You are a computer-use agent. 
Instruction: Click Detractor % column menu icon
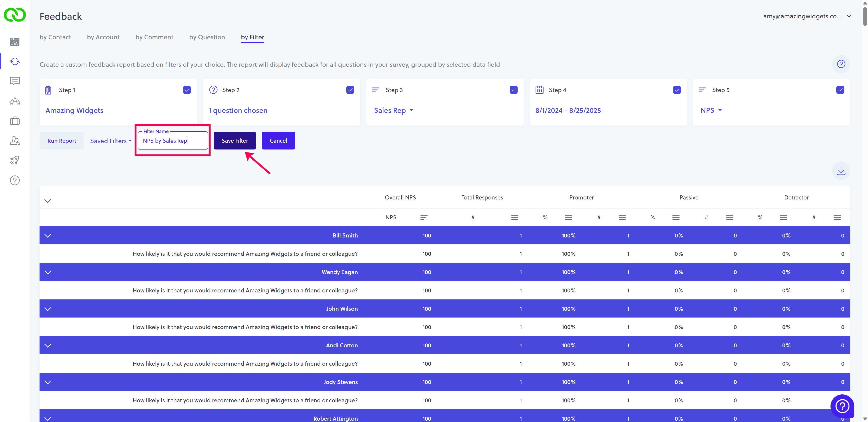[x=784, y=217]
